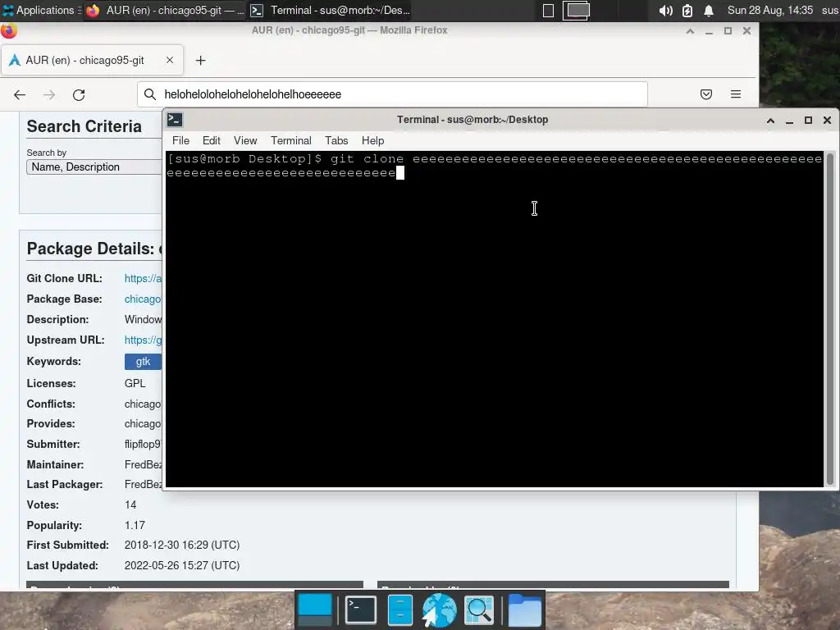Open the Package Base chicago link
This screenshot has width=840, height=630.
143,299
